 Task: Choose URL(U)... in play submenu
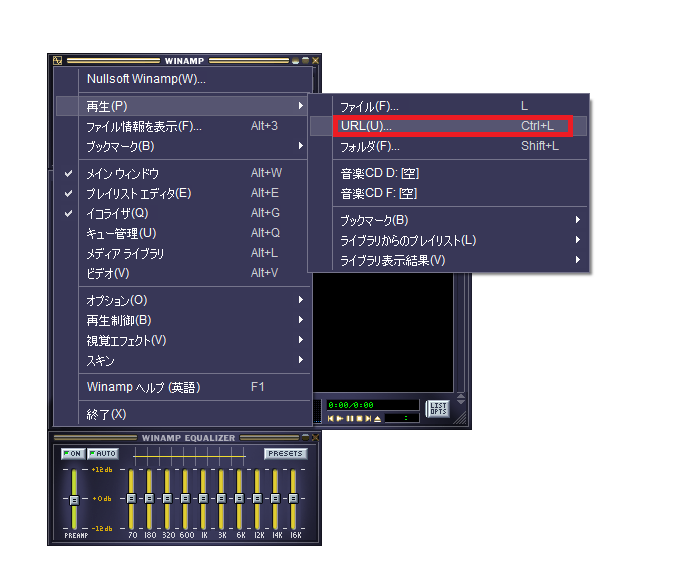pyautogui.click(x=448, y=126)
